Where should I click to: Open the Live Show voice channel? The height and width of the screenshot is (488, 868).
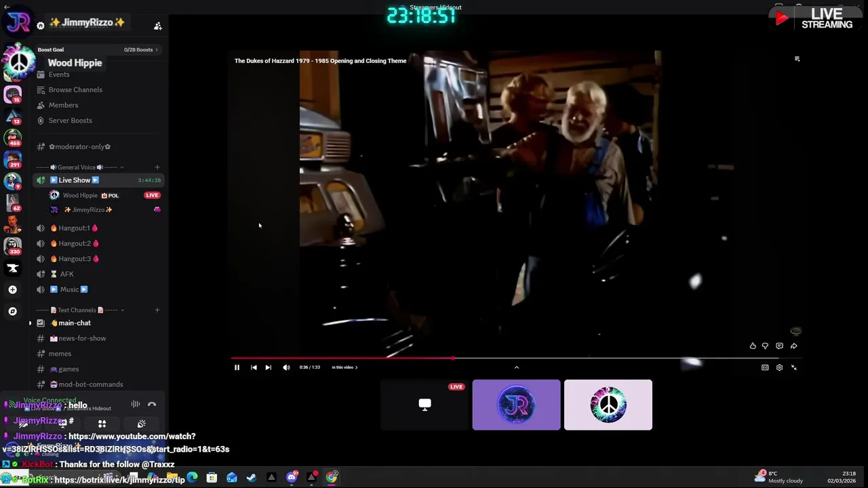97,180
